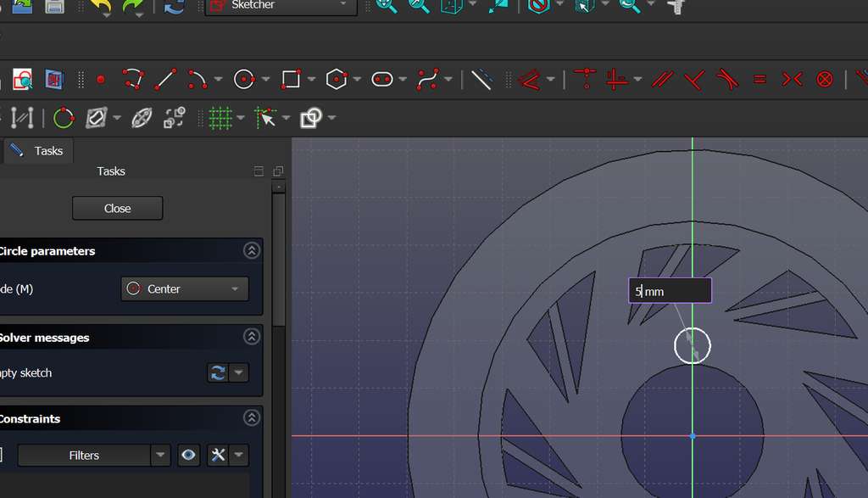Toggle constraint visibility eye button
Image resolution: width=868 pixels, height=498 pixels.
point(188,456)
